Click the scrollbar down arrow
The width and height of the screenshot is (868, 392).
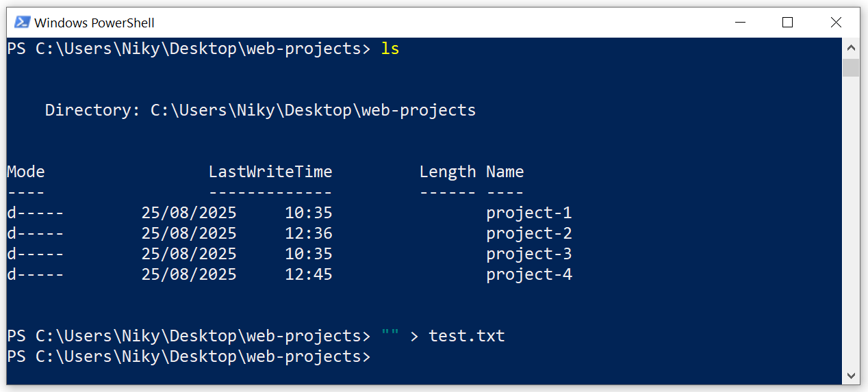(851, 375)
